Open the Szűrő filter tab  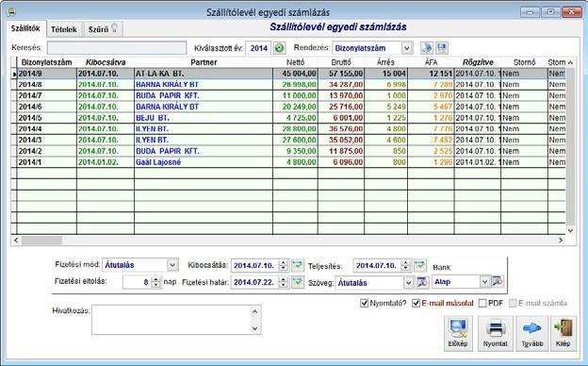103,29
